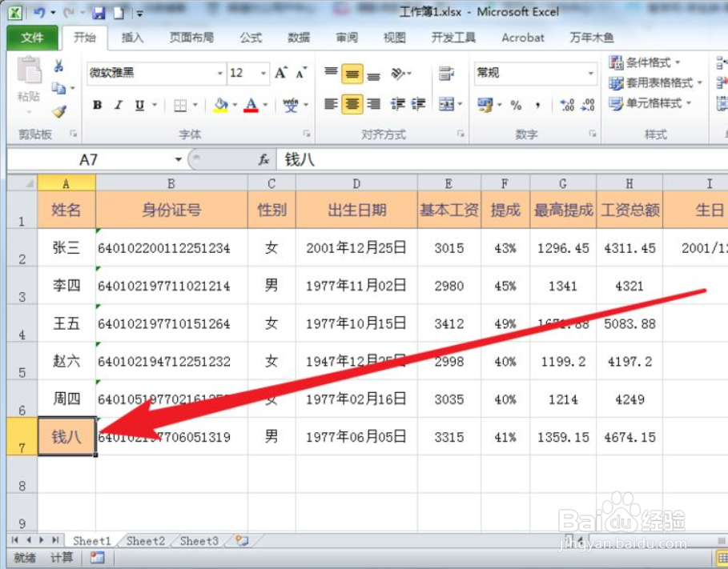Click cell containing 张三
The height and width of the screenshot is (569, 728).
coord(66,247)
